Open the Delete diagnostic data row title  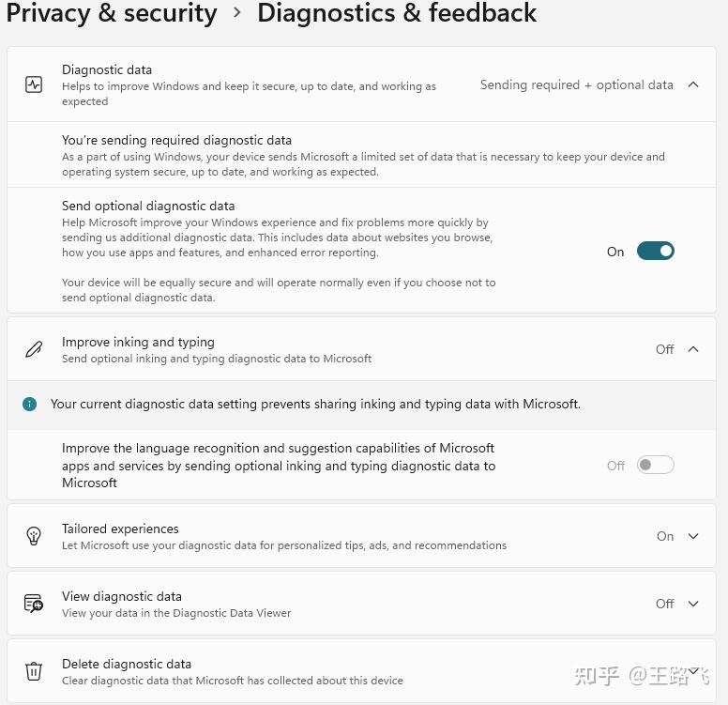pos(127,664)
